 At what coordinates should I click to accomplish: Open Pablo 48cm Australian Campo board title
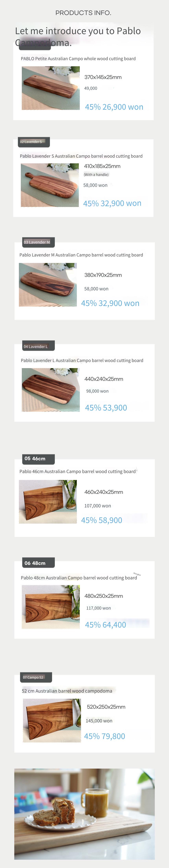[79, 578]
